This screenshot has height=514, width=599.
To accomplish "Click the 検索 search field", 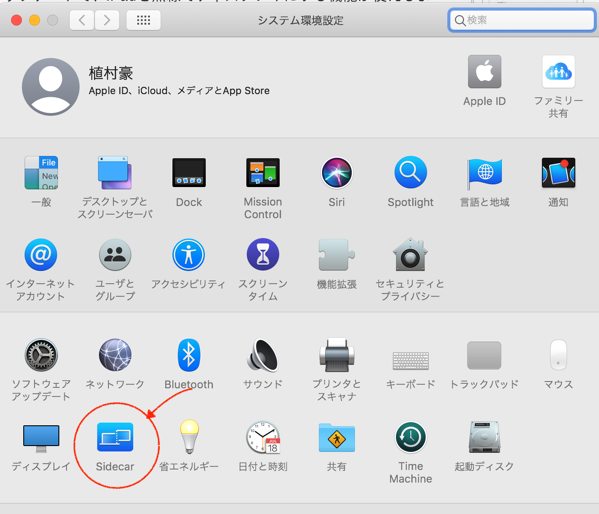I will pyautogui.click(x=521, y=20).
